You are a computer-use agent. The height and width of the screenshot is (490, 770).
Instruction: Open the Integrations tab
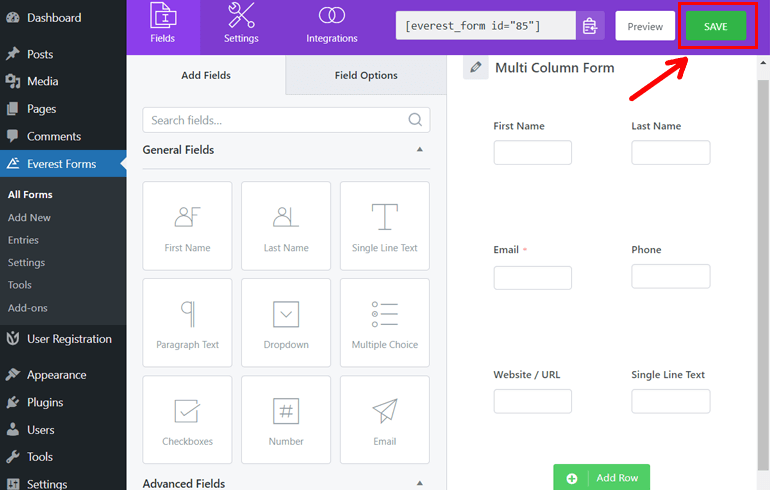[x=331, y=27]
